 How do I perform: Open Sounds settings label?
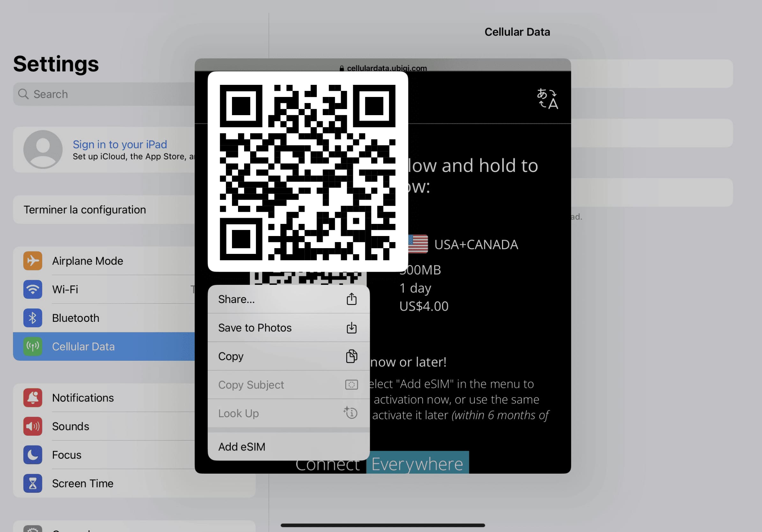coord(71,426)
